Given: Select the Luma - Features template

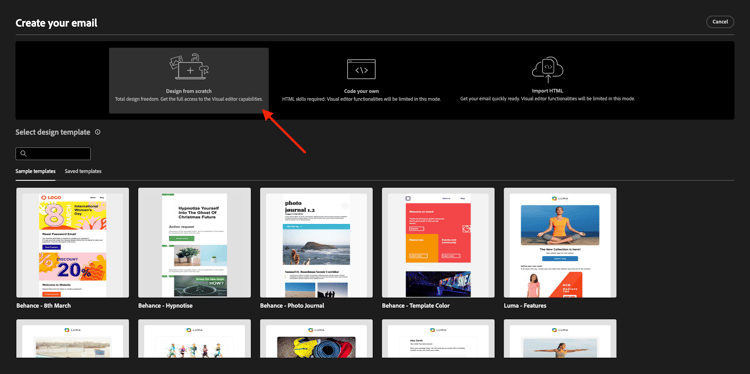Looking at the screenshot, I should click(x=560, y=242).
